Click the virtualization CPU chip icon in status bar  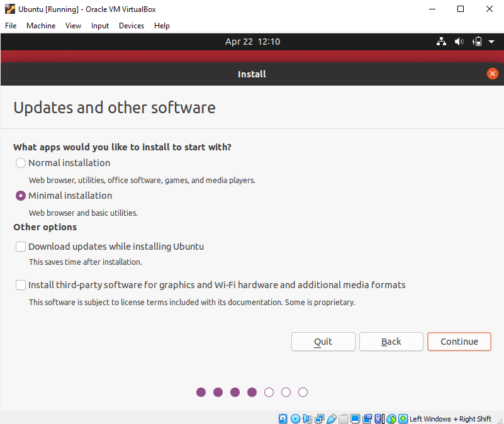tap(379, 418)
